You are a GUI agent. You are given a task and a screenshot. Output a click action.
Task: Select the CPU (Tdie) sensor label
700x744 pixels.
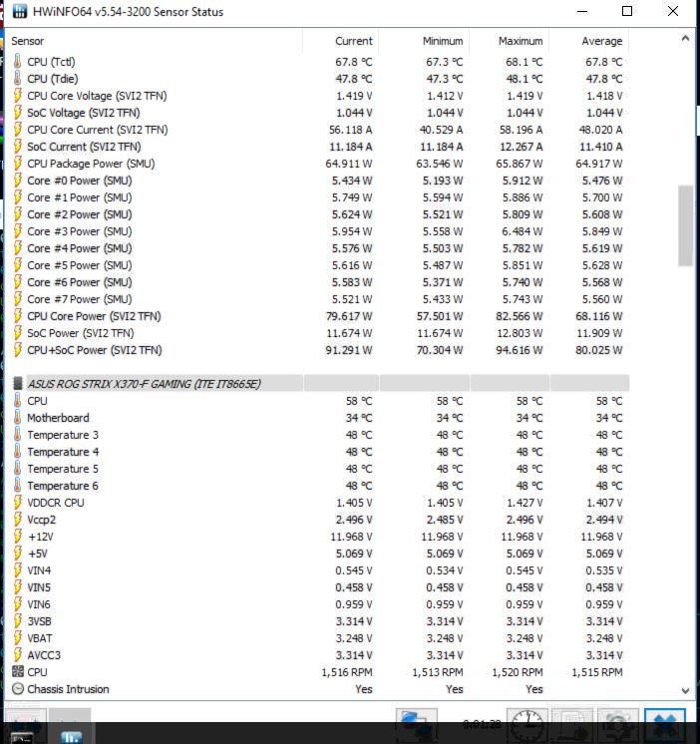point(53,79)
